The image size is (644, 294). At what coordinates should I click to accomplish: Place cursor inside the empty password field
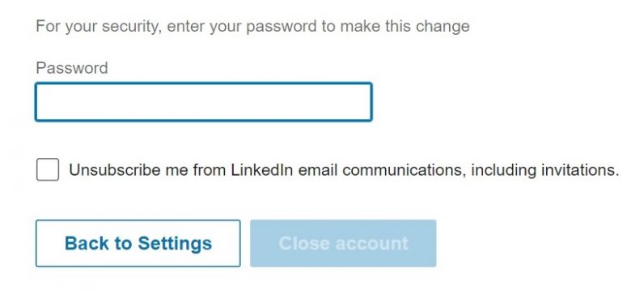point(204,102)
